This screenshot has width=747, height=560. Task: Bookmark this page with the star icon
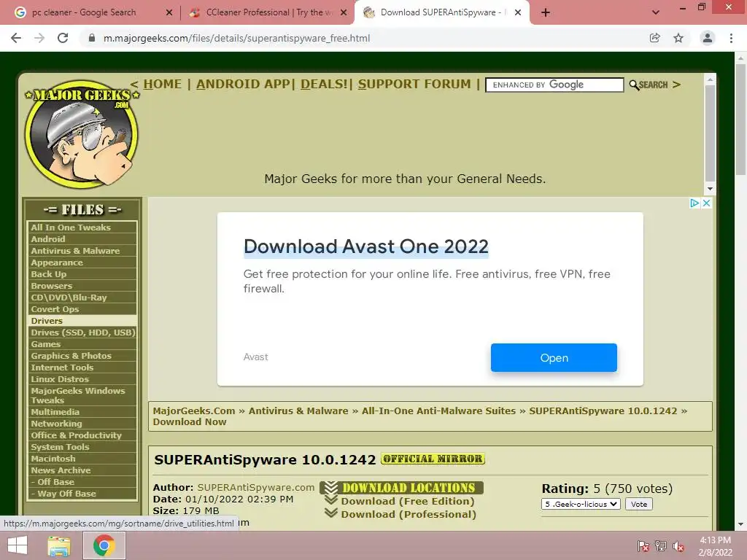click(x=678, y=38)
